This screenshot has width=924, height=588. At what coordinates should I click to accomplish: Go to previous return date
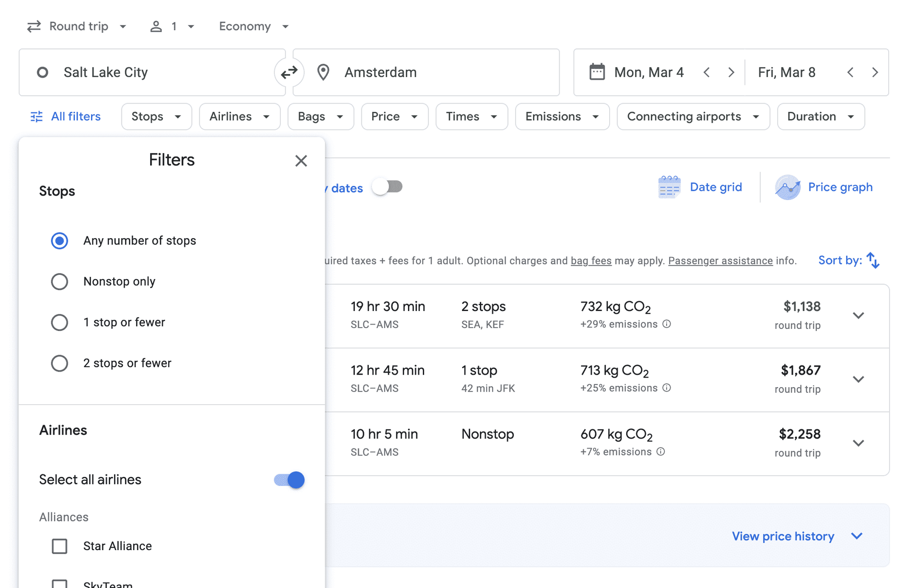coord(850,72)
